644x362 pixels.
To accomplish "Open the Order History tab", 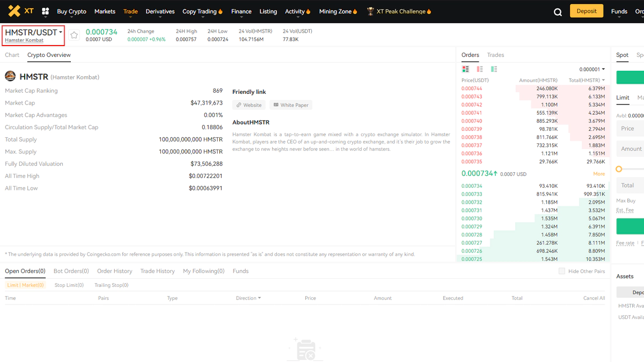I will coord(114,271).
